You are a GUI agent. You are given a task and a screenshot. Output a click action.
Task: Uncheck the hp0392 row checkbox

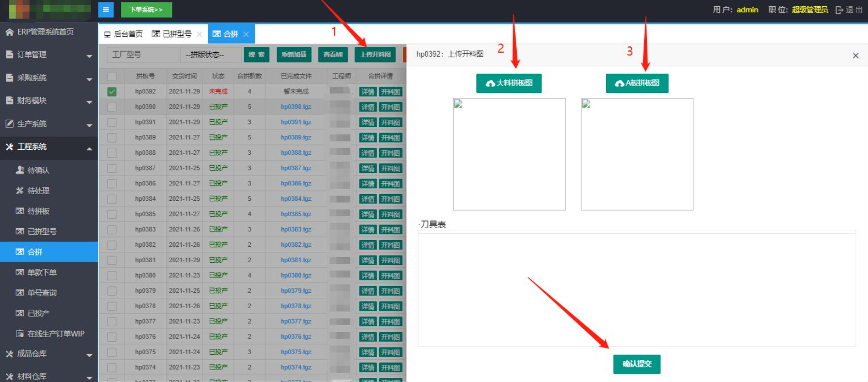click(x=112, y=91)
